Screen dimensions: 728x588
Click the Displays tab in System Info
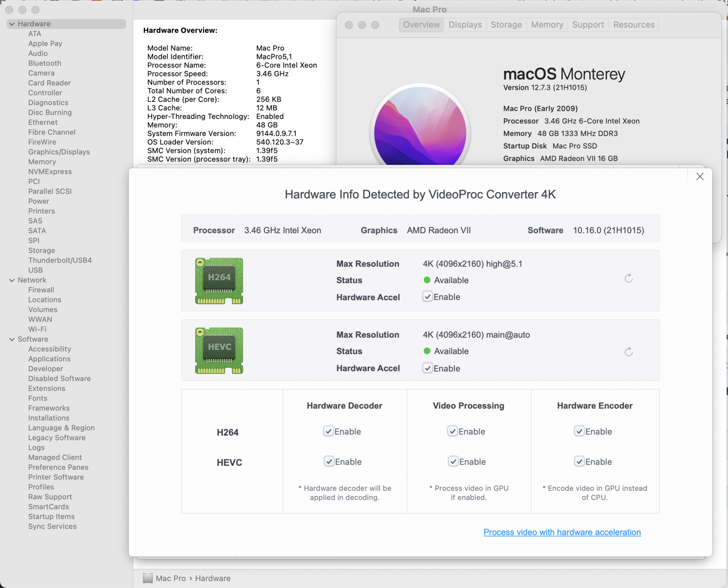pyautogui.click(x=464, y=24)
